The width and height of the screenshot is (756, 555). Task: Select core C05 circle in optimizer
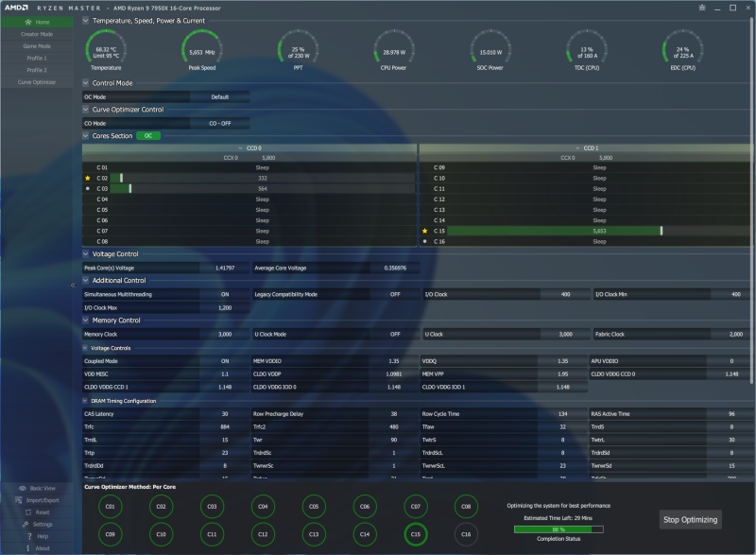(x=314, y=507)
